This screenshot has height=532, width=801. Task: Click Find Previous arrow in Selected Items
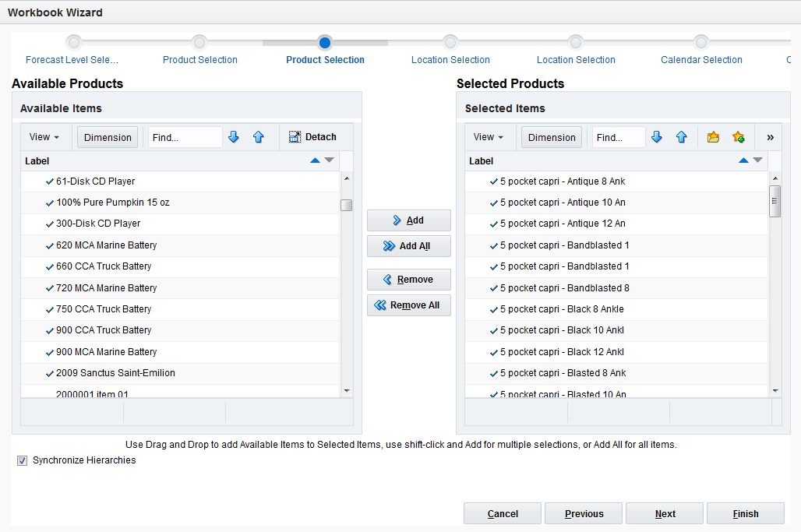pyautogui.click(x=682, y=137)
